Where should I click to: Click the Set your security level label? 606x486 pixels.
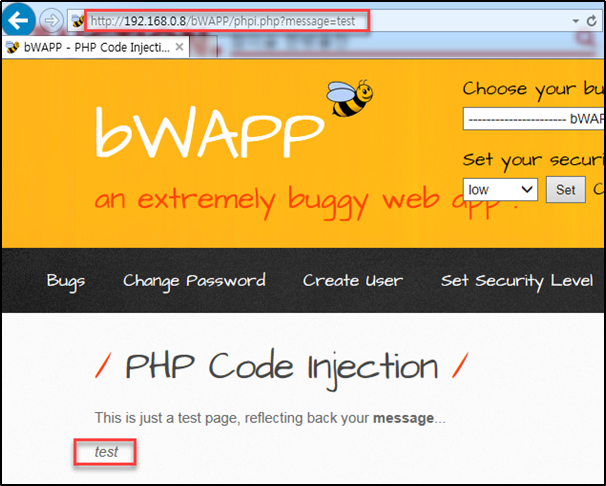coord(534,160)
